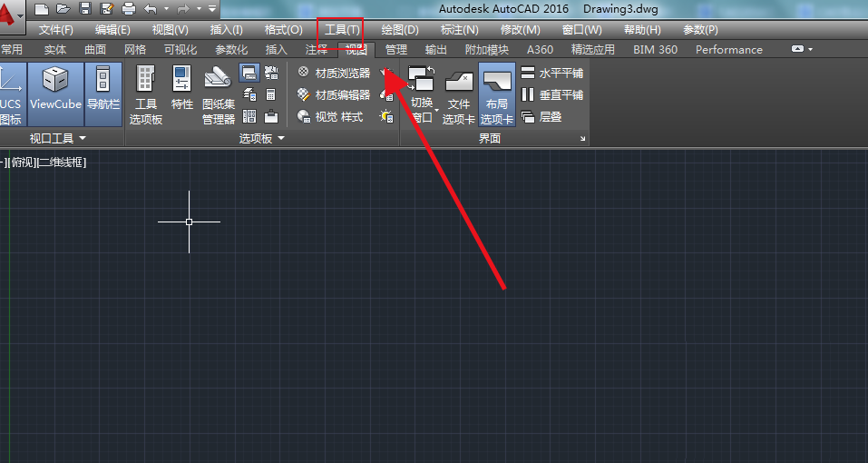
Task: Open the 材质编辑器 materials editor
Action: click(x=334, y=95)
